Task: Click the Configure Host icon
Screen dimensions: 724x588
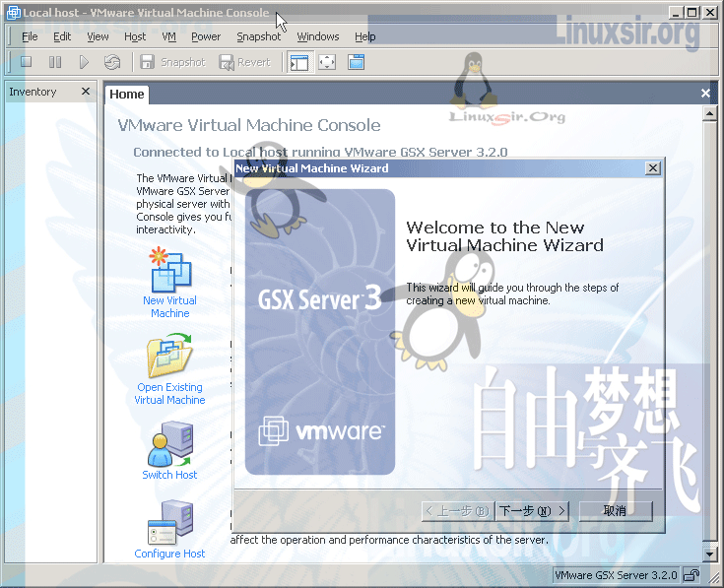Action: [x=170, y=522]
